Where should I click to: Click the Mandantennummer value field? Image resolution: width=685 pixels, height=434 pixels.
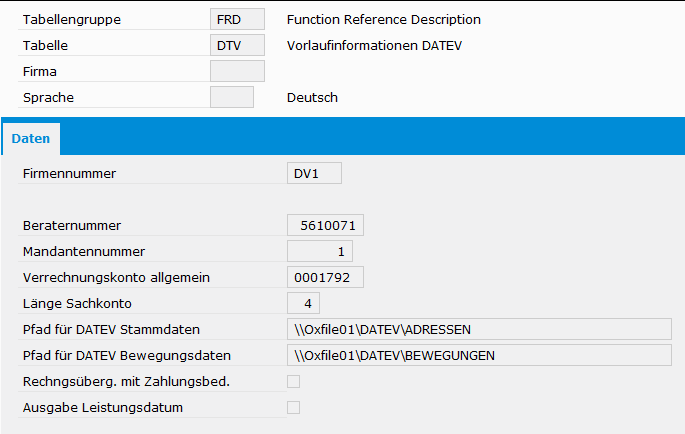[320, 251]
